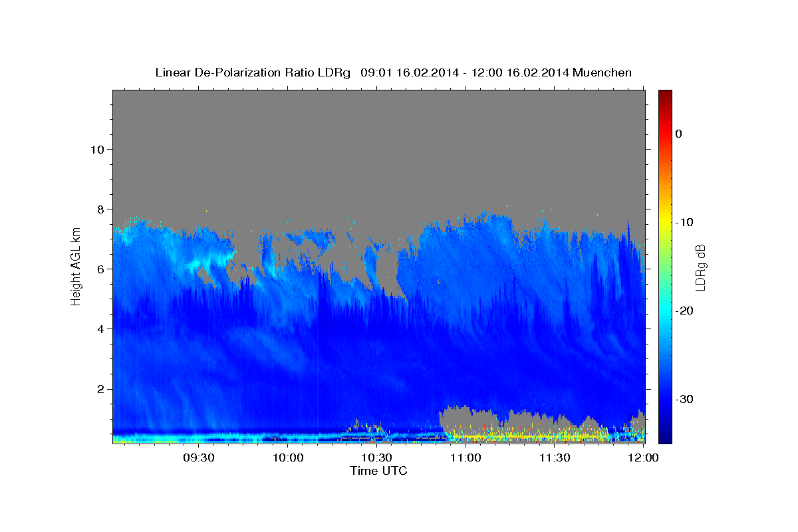This screenshot has height=532, width=798.
Task: Click the plot title 'Linear De-Polarization Ratio LDRg'
Action: [x=252, y=72]
